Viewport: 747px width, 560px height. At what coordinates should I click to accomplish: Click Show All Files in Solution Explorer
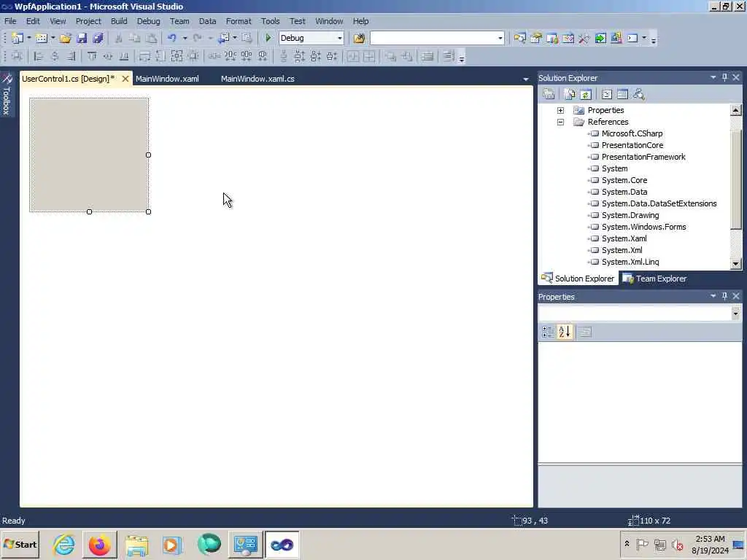pyautogui.click(x=570, y=94)
